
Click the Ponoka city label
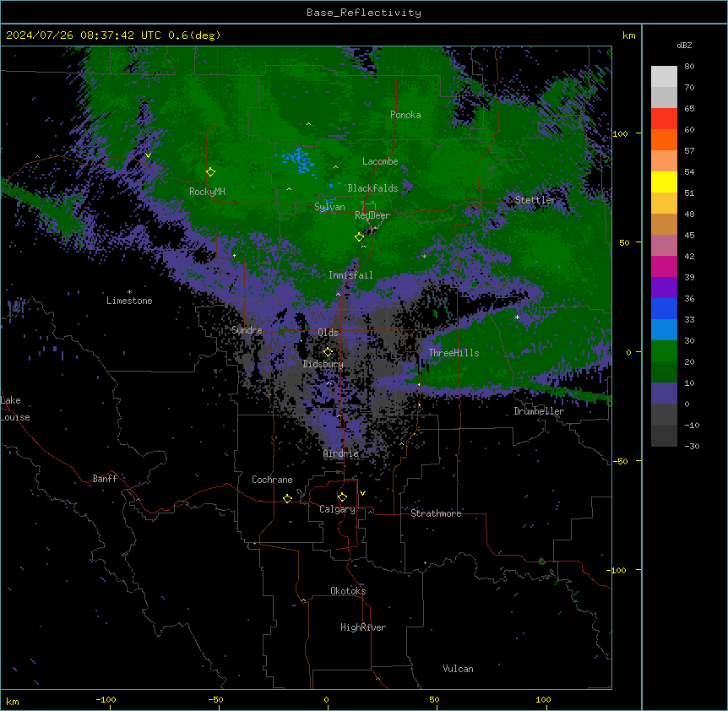(x=405, y=115)
